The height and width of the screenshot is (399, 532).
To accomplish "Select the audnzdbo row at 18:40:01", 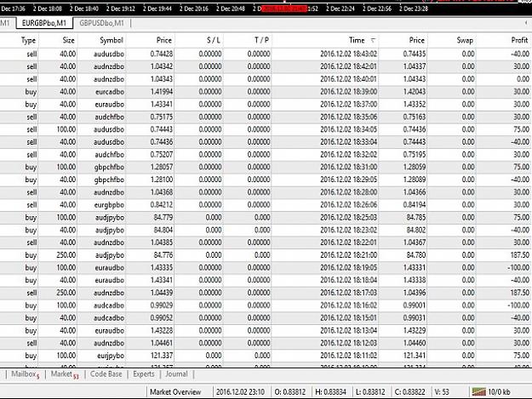I will click(266, 79).
